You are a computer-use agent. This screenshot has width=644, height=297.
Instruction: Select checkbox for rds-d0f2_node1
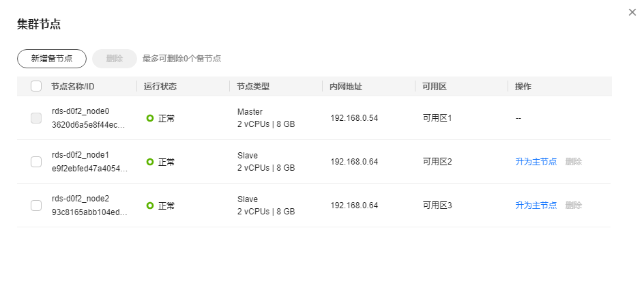[x=36, y=162]
